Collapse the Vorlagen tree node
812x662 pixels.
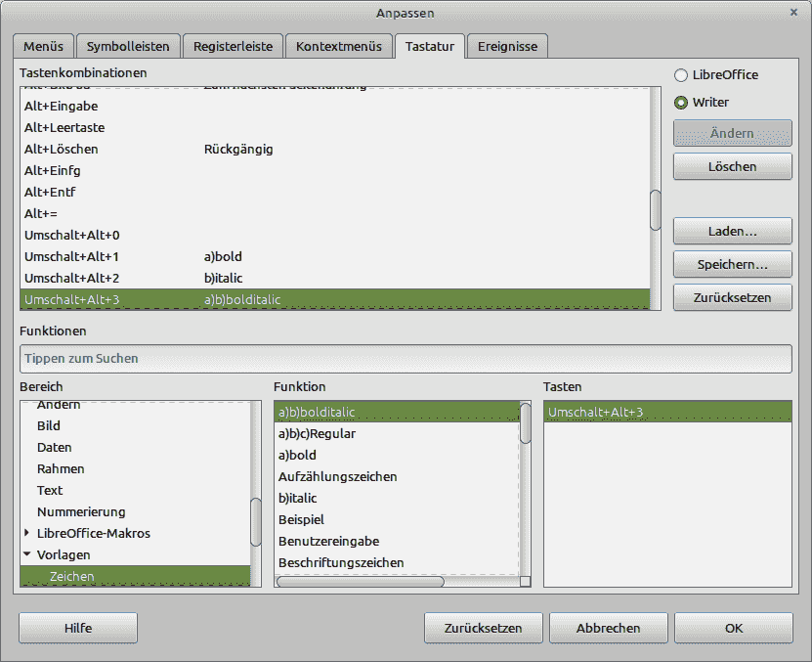(x=27, y=555)
